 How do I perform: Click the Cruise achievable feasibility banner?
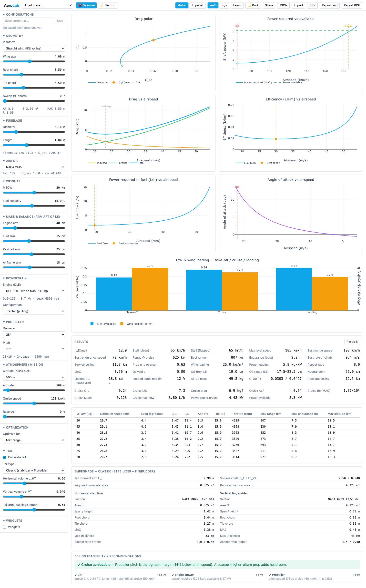point(217,565)
